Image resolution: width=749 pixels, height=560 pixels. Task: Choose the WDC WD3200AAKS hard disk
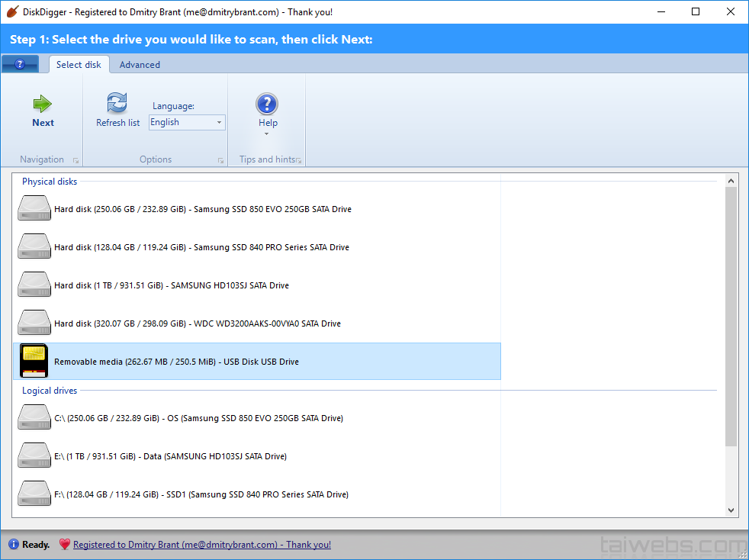click(x=197, y=323)
